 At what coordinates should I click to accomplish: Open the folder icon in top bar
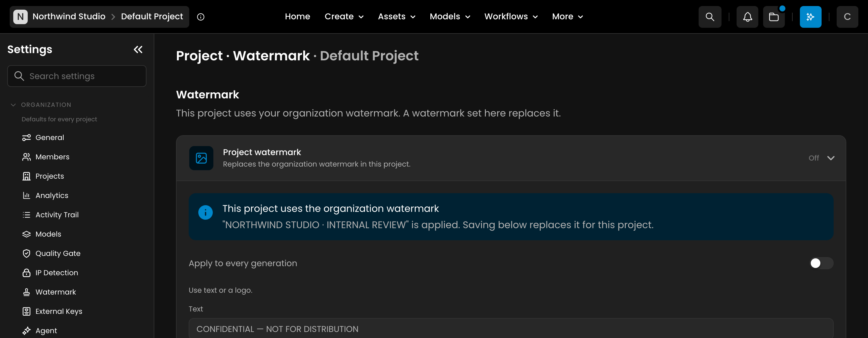774,17
